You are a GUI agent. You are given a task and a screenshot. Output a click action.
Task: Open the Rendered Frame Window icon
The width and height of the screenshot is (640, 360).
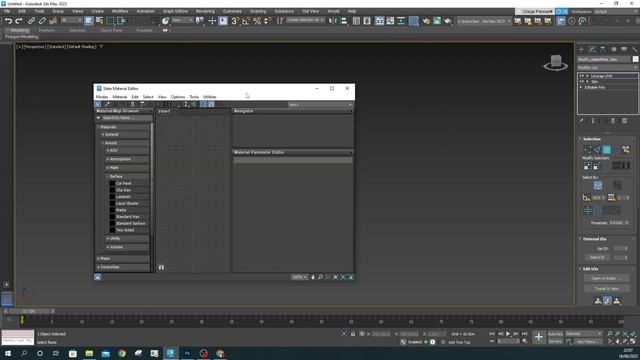click(437, 21)
